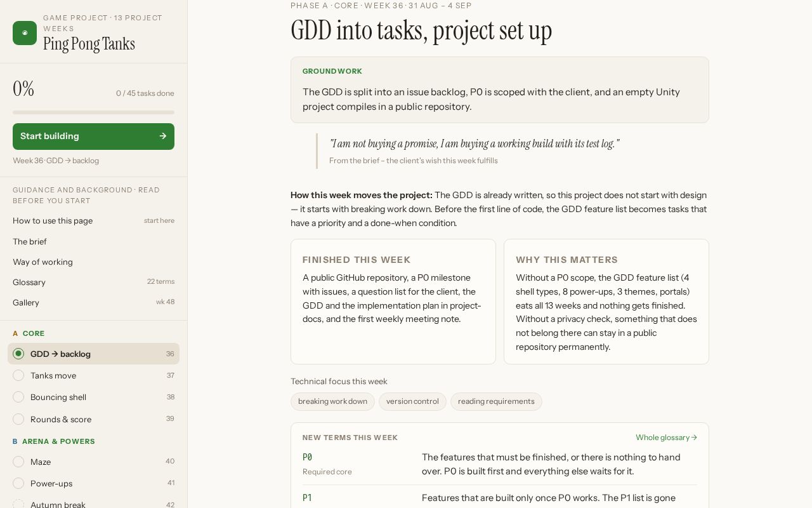Open Tanks move week 37 item

93,375
